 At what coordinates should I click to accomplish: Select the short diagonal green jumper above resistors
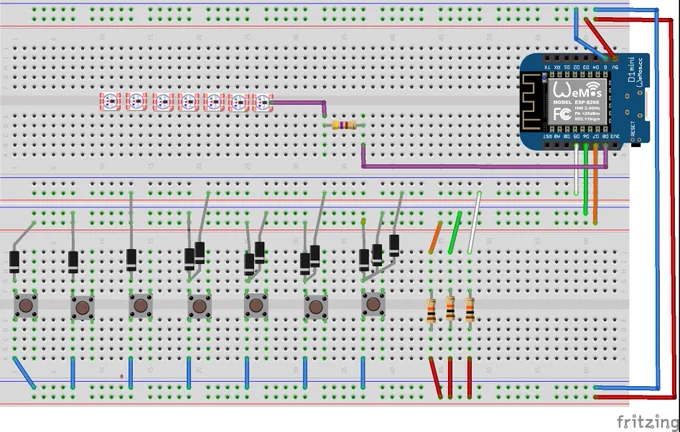click(x=454, y=232)
